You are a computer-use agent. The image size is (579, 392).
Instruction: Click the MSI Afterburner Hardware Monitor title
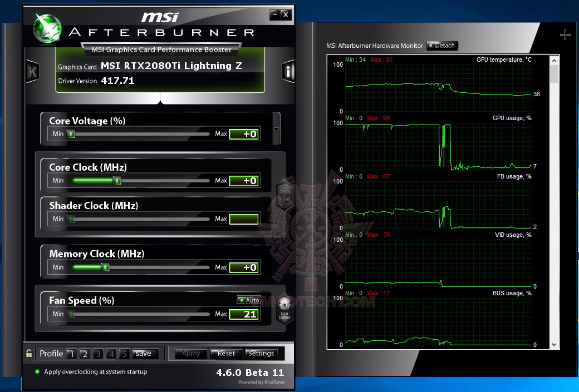click(375, 46)
